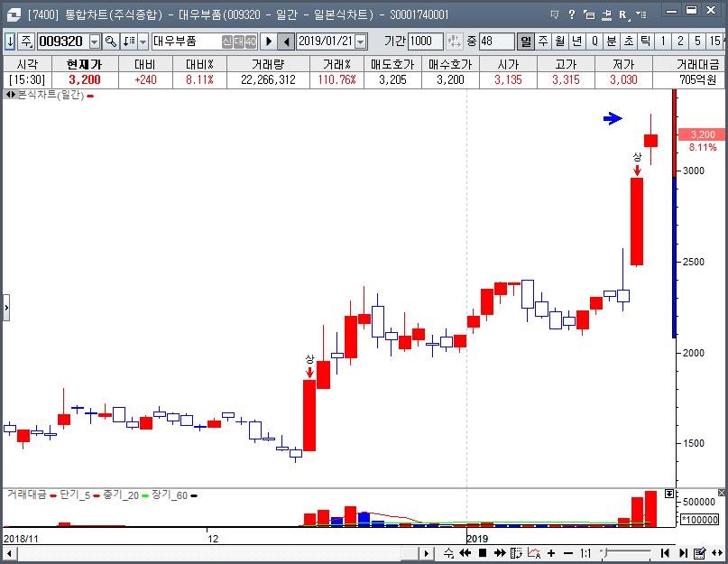Click the fast rewind double-arrow icon

click(x=465, y=553)
